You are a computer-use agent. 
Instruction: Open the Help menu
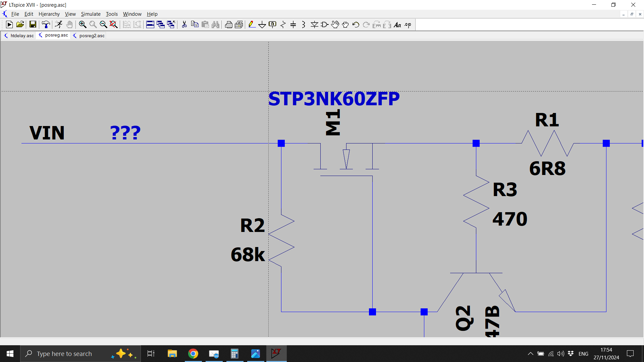click(x=152, y=14)
